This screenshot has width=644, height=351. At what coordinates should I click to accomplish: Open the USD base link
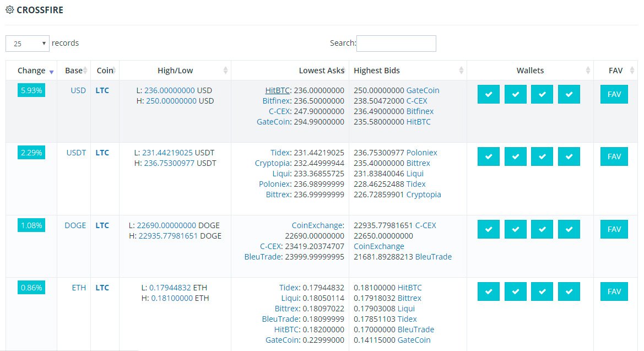(78, 90)
